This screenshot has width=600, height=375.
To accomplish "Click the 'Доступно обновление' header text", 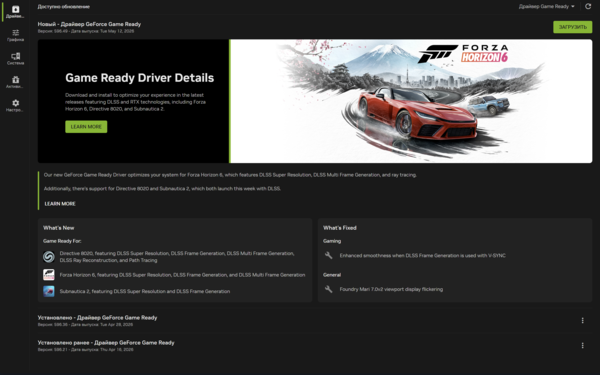I will (x=64, y=7).
